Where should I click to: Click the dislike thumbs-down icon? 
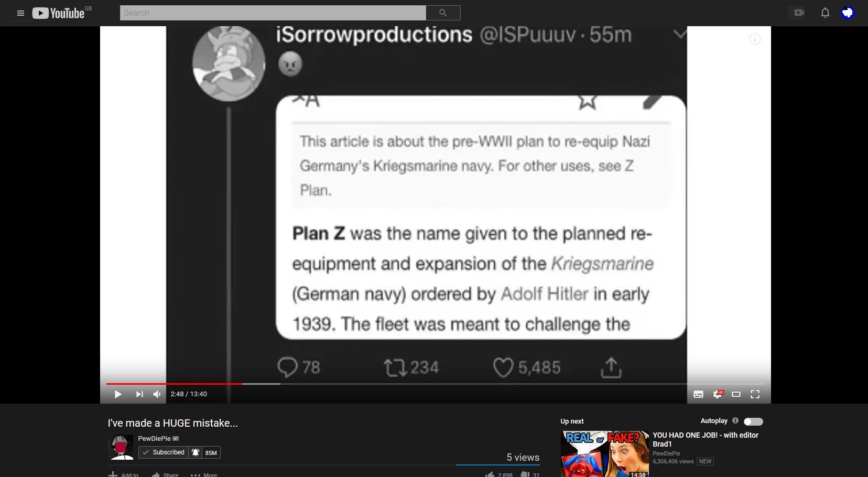coord(524,474)
